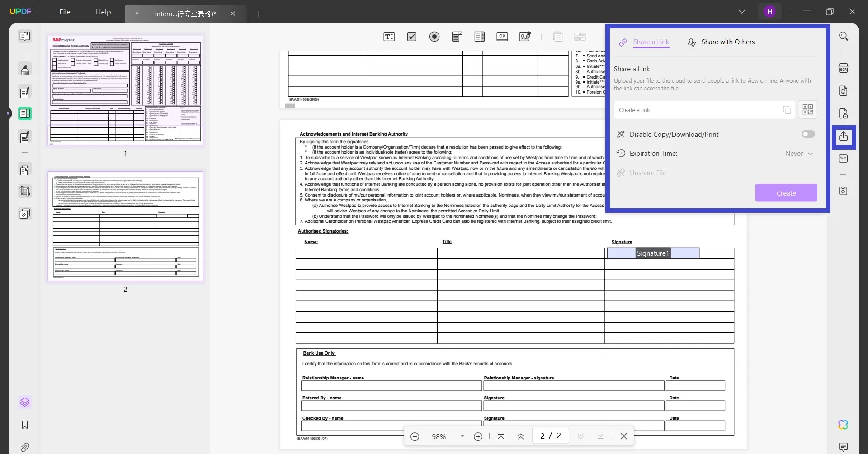
Task: Zoom out with minus button
Action: pyautogui.click(x=415, y=436)
